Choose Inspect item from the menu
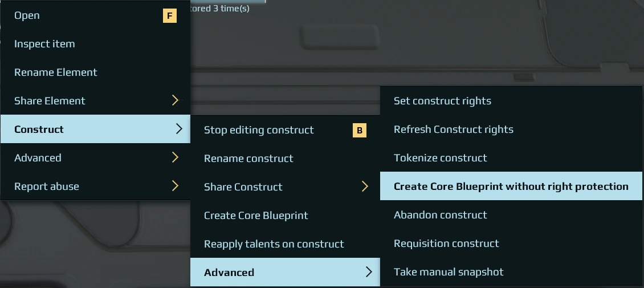This screenshot has height=288, width=644. 44,44
